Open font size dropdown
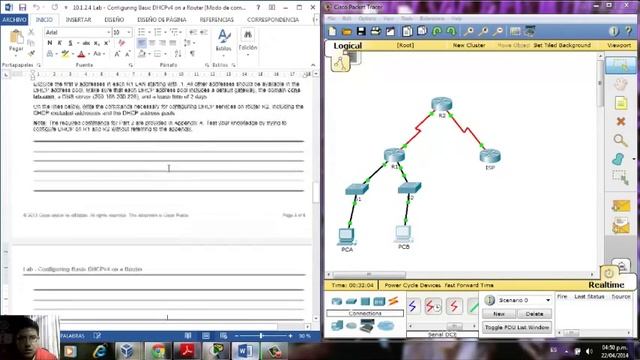The image size is (640, 360). click(x=129, y=32)
